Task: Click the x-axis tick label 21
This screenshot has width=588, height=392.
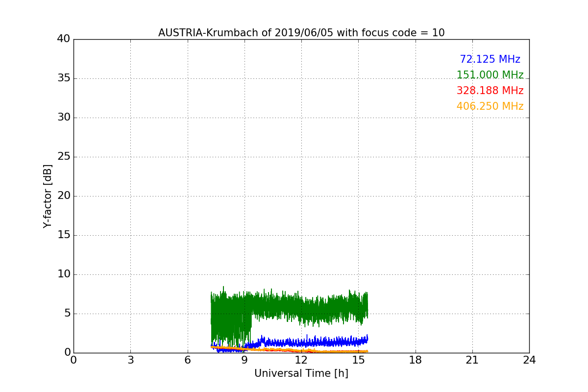Action: (472, 360)
